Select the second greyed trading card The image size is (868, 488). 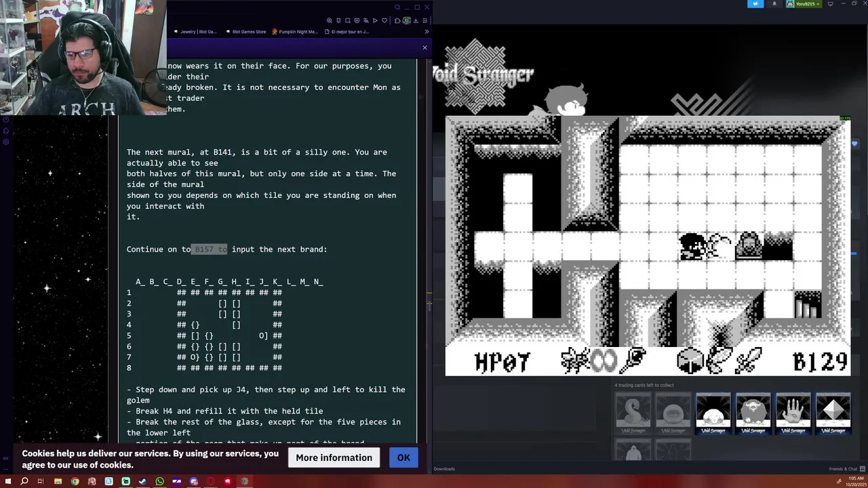pos(673,413)
